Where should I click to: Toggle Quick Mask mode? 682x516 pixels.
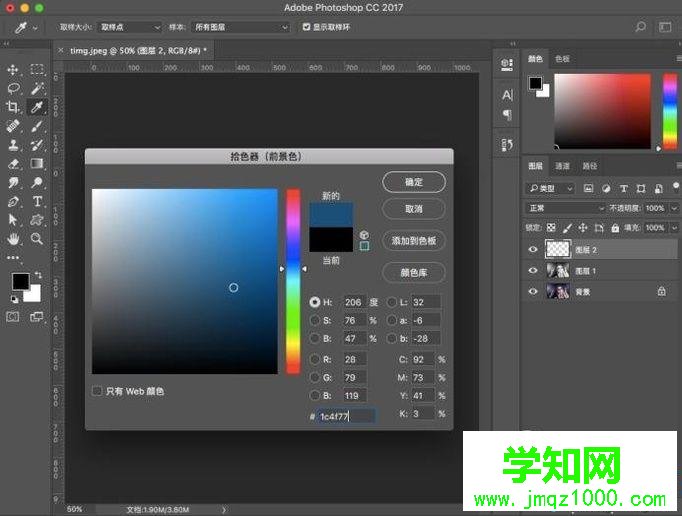point(13,316)
